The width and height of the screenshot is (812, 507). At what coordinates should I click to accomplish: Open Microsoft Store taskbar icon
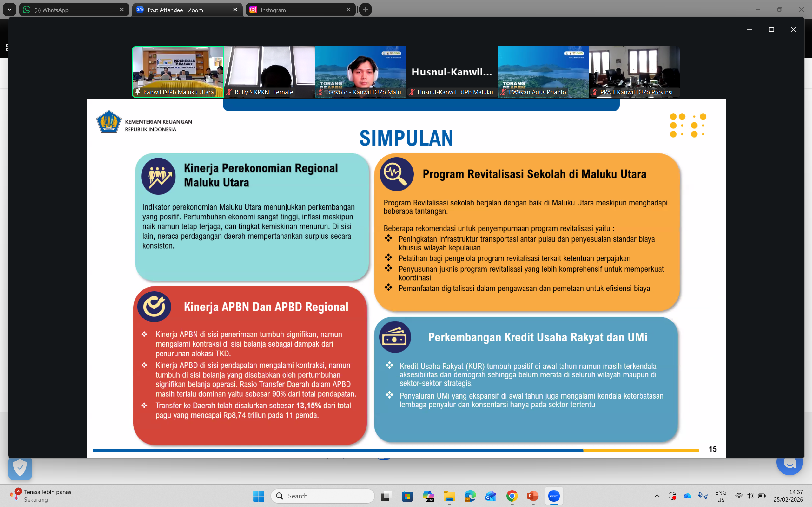tap(407, 496)
